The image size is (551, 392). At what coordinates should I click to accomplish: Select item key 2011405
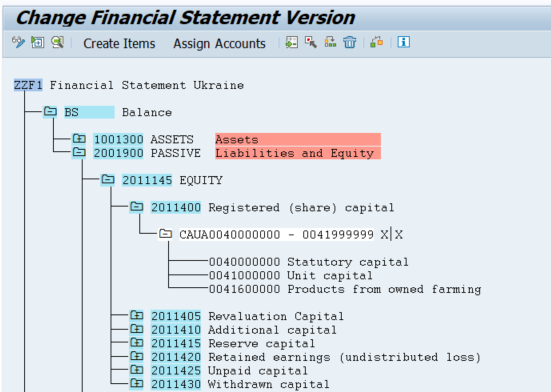tap(176, 316)
